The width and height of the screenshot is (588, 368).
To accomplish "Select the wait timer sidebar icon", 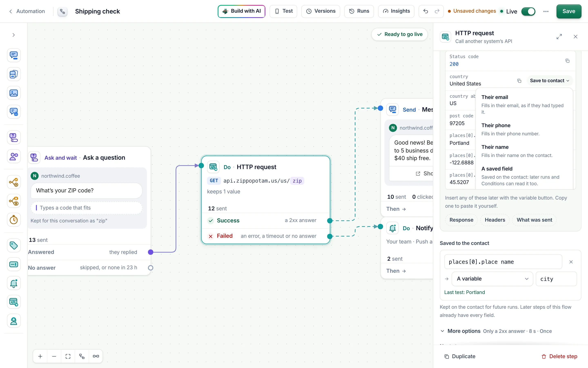I will tap(14, 220).
